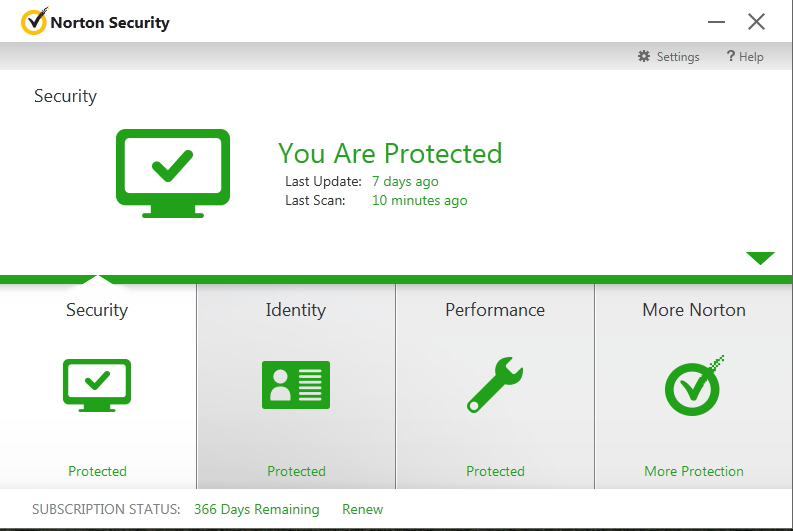This screenshot has width=793, height=531.
Task: Open the More Norton tab
Action: point(694,310)
